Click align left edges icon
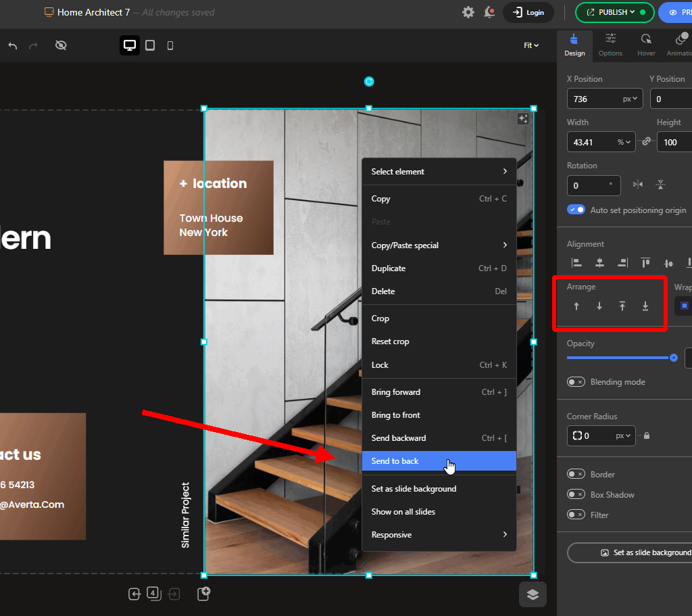 (x=576, y=263)
